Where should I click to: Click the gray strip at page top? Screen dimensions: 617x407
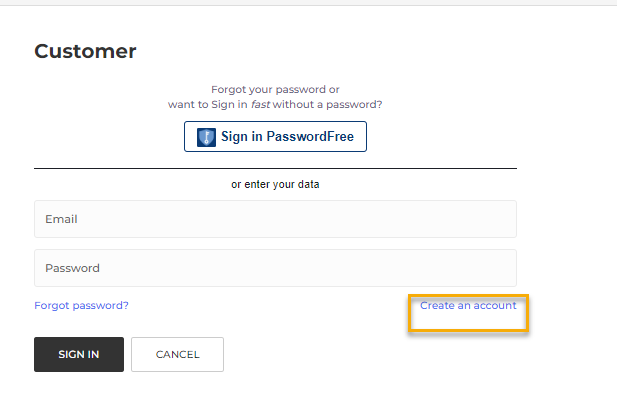(308, 3)
